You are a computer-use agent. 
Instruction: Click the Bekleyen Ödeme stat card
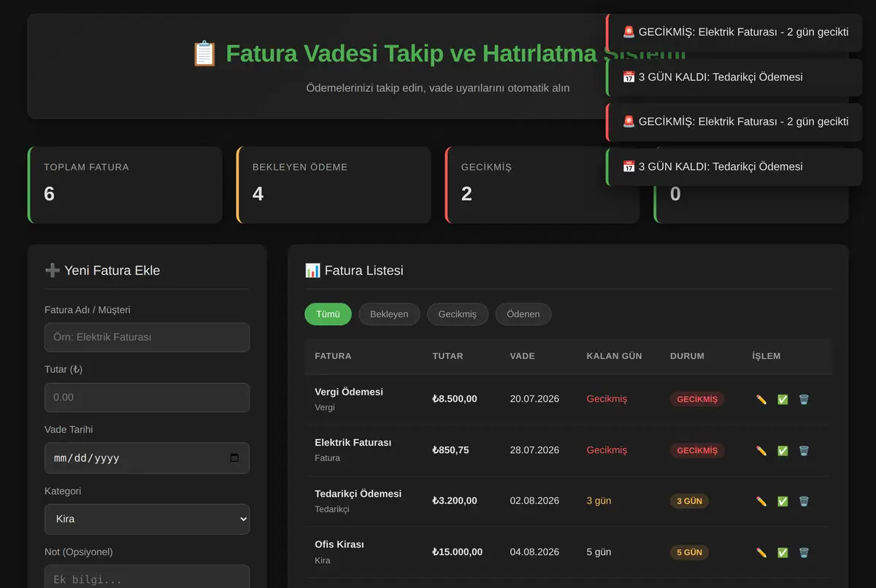[x=334, y=185]
